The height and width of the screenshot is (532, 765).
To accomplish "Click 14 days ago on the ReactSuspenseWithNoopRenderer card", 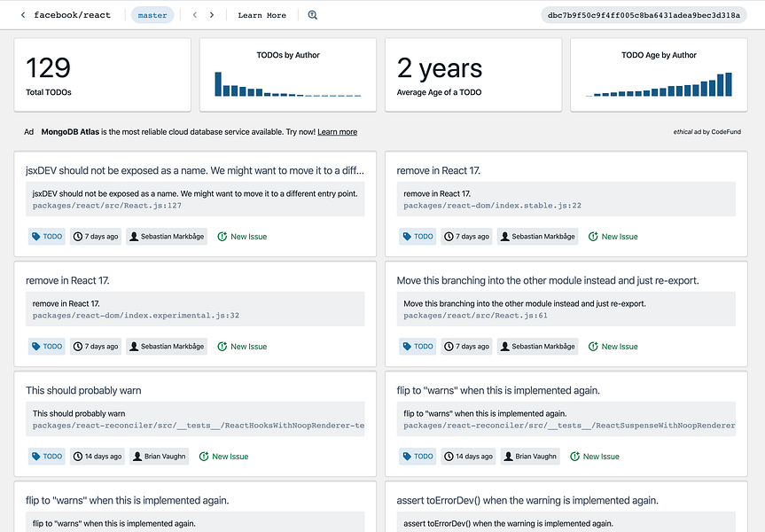I will click(x=468, y=457).
